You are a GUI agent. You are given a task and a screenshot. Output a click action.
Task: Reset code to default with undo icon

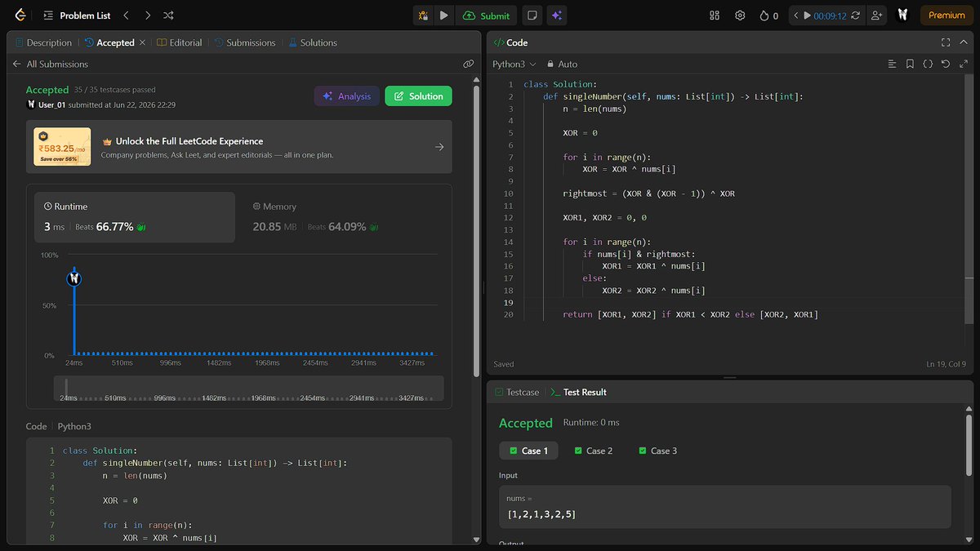point(946,64)
